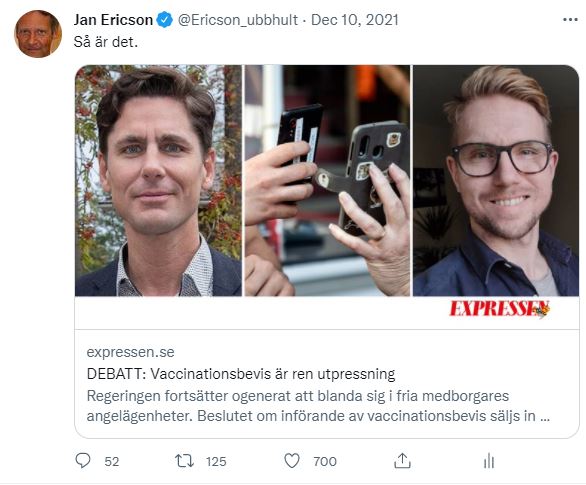Like the tweet with heart icon
Image resolution: width=586 pixels, height=485 pixels.
point(292,461)
